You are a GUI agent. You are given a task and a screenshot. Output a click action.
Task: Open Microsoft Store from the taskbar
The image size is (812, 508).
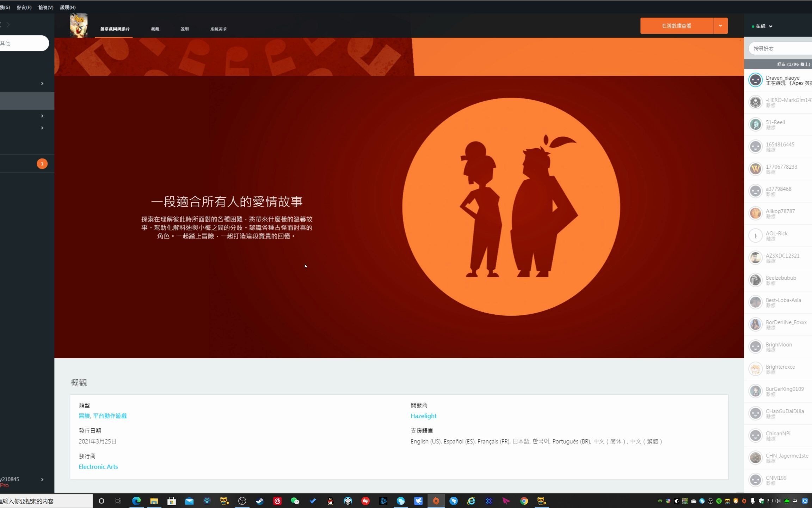pos(172,501)
